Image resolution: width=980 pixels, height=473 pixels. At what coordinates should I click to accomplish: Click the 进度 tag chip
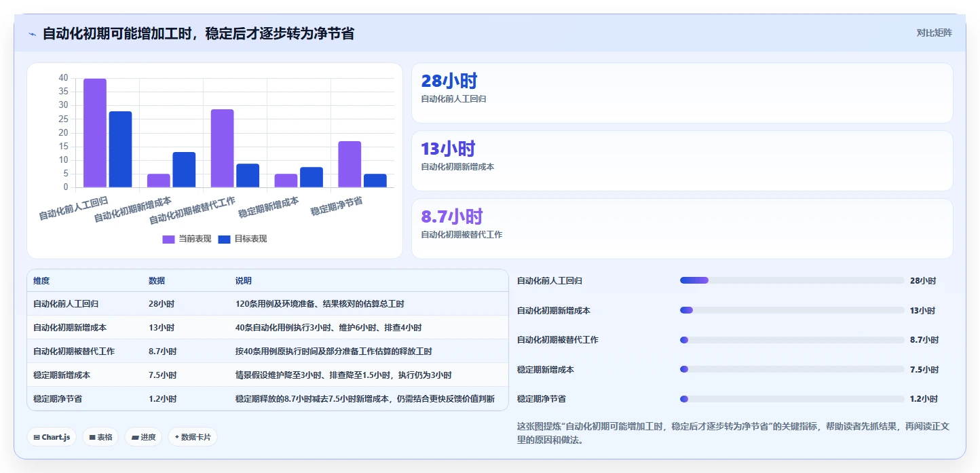143,437
